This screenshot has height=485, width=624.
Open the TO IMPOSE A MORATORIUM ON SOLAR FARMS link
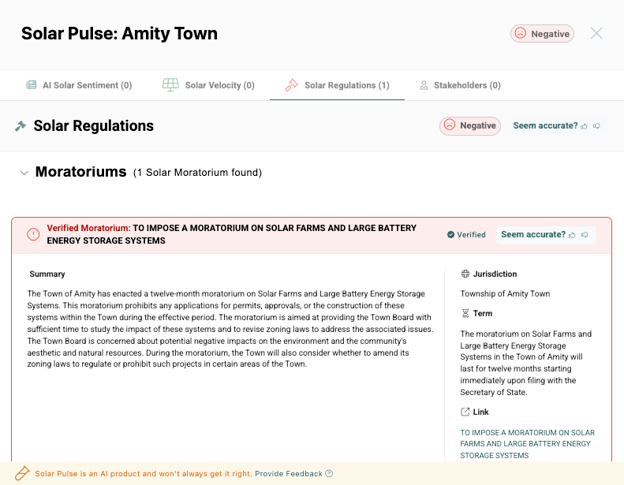pyautogui.click(x=527, y=444)
